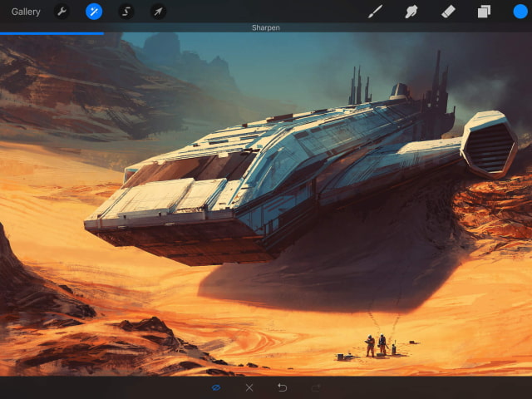Tap the Adjustments magic wand icon
The height and width of the screenshot is (399, 532).
click(94, 12)
